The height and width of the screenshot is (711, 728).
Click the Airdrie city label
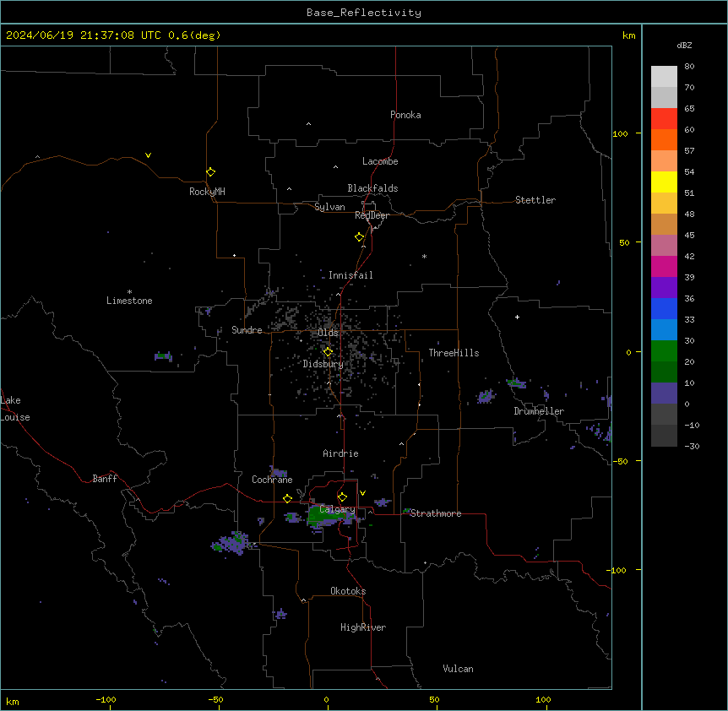(x=341, y=453)
